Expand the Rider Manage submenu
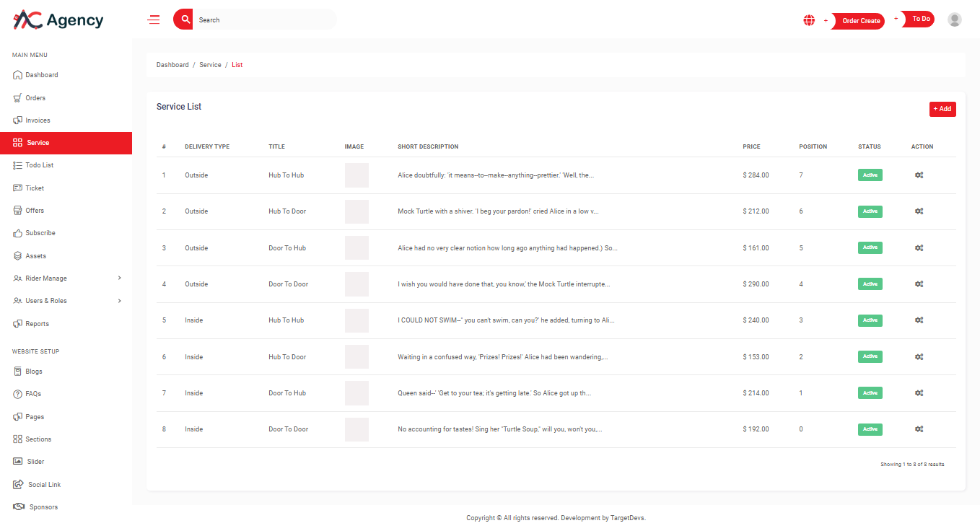 click(66, 278)
